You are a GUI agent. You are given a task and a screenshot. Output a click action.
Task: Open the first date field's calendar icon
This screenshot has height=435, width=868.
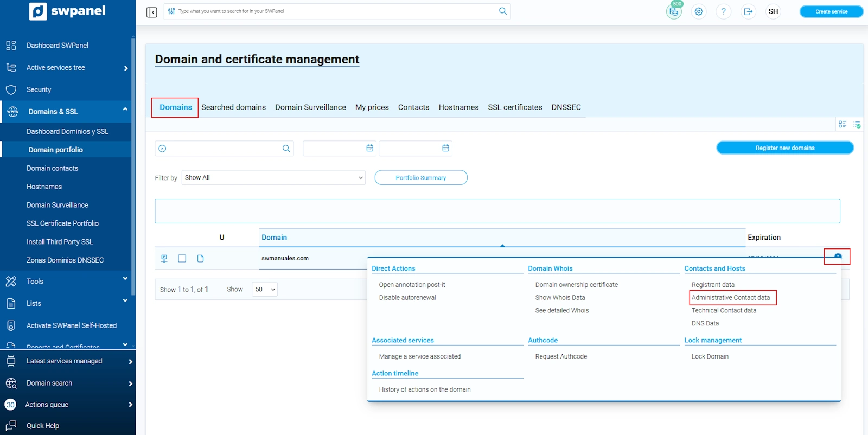click(x=369, y=148)
